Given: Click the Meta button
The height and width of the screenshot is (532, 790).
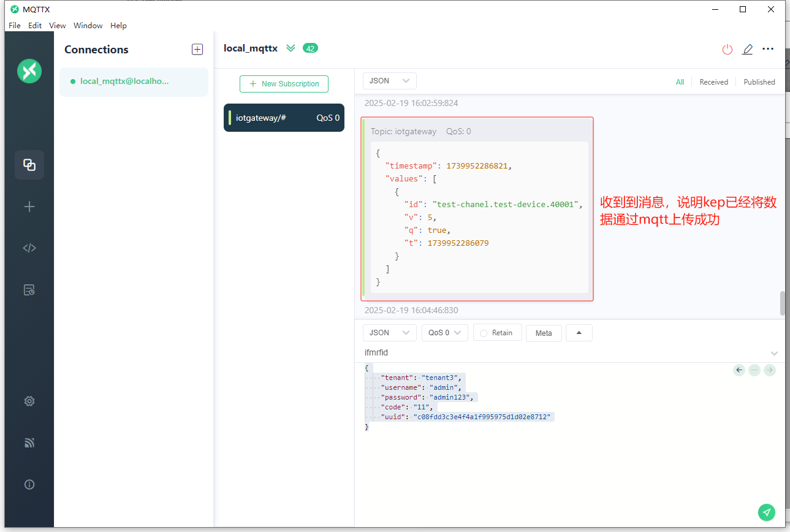Looking at the screenshot, I should [544, 333].
